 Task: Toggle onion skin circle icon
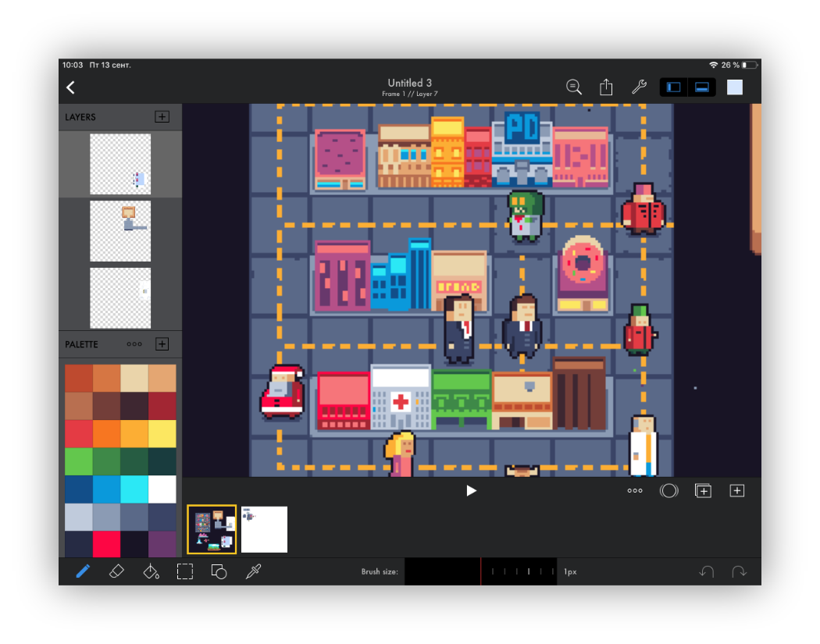pos(668,490)
